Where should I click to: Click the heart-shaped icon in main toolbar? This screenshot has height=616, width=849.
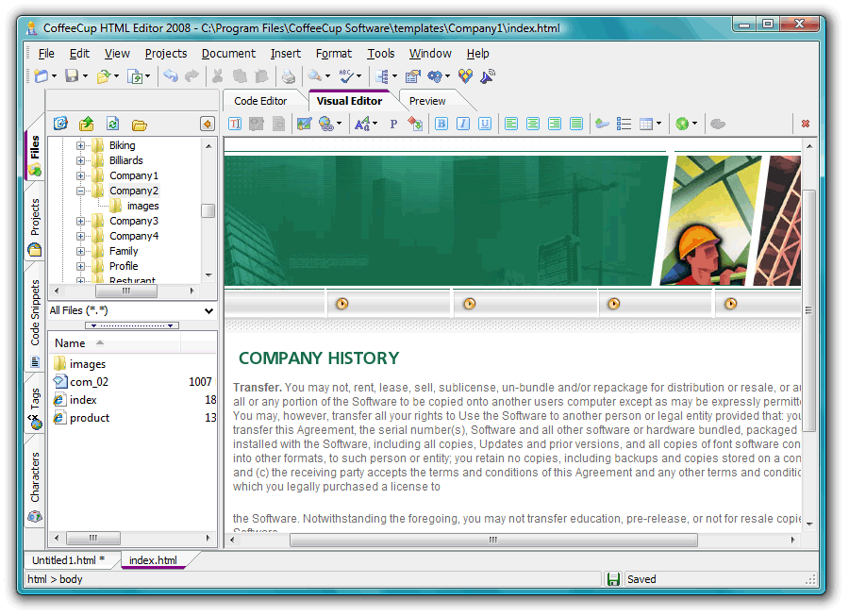click(465, 76)
